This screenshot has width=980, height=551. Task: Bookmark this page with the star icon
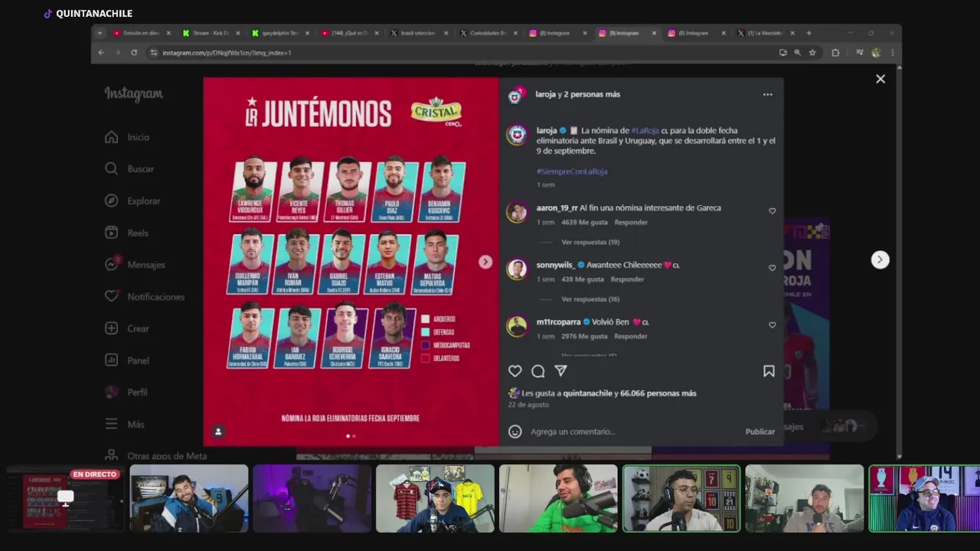tap(812, 53)
